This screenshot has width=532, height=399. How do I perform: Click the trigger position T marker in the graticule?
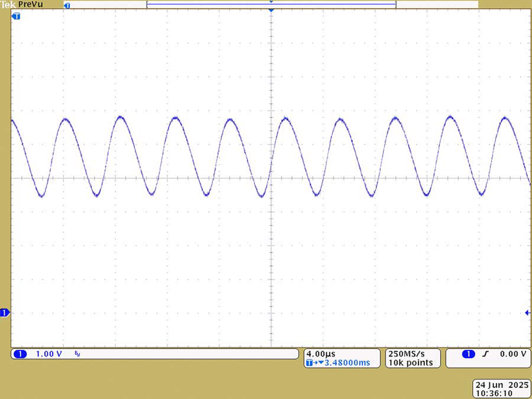(17, 16)
